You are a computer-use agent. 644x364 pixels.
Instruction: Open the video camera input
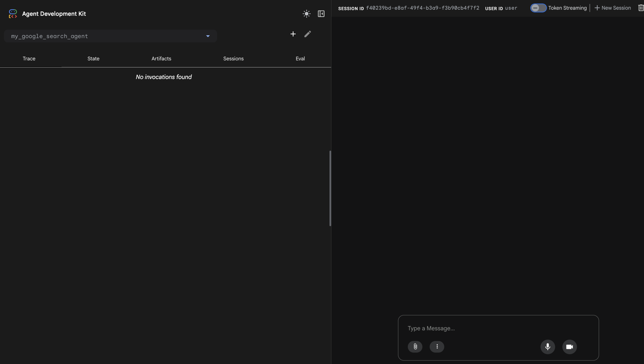click(x=569, y=346)
